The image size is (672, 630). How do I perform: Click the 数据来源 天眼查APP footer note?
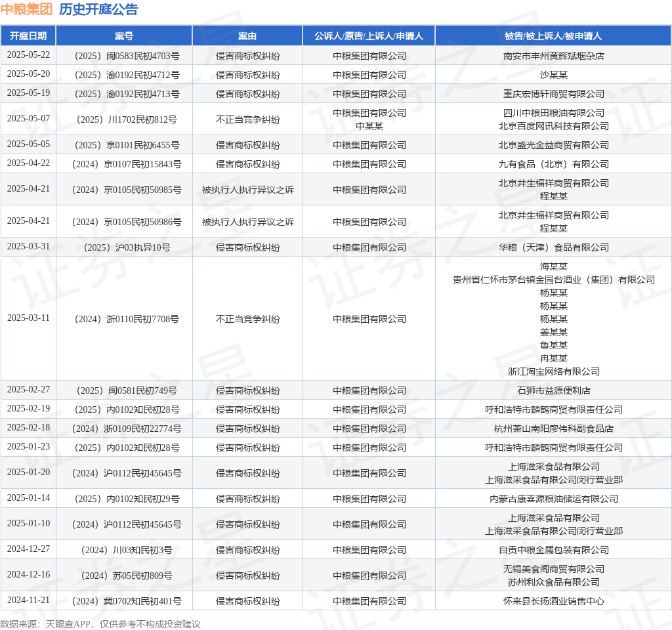[x=100, y=624]
